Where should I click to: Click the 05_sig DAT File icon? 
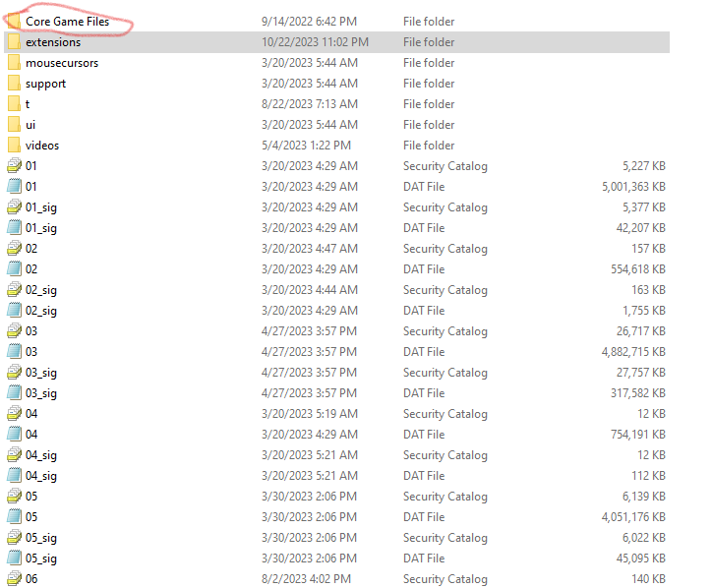[14, 559]
